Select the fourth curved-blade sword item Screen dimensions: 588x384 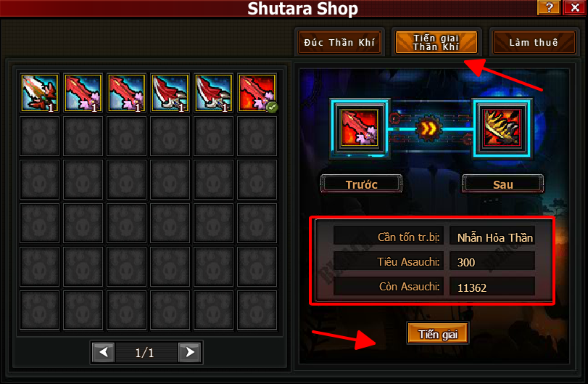[170, 93]
